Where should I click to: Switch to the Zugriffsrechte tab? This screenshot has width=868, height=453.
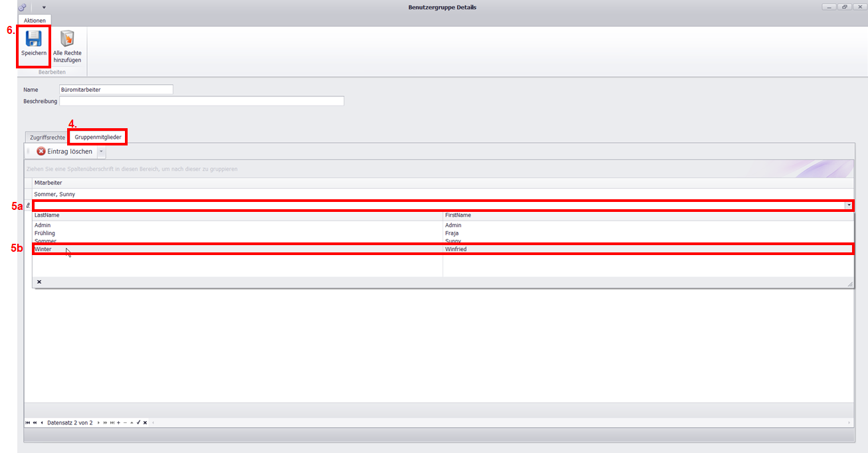click(x=47, y=137)
